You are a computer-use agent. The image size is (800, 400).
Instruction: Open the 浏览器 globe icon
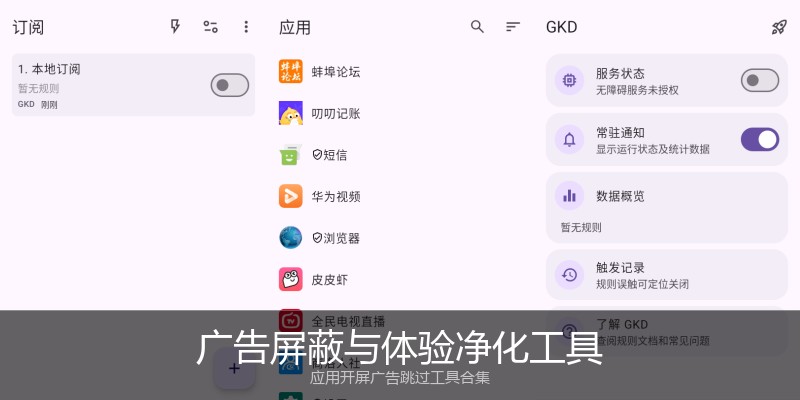291,238
